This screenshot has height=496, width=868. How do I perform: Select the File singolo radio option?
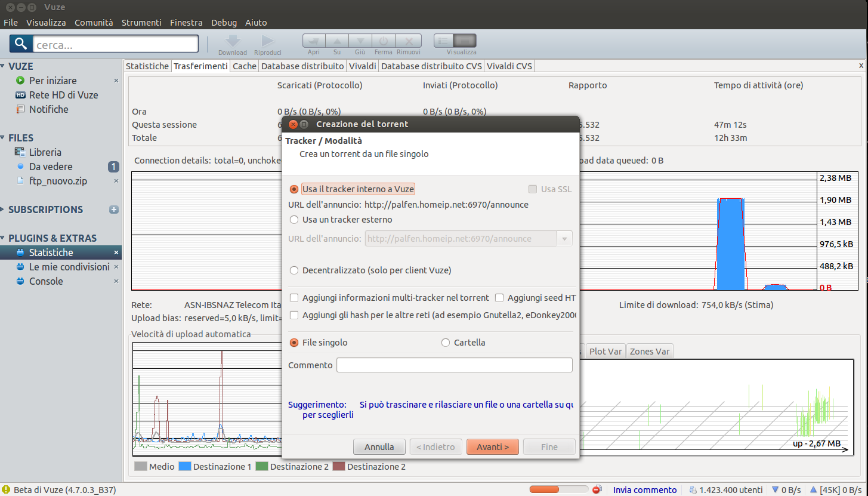[294, 343]
